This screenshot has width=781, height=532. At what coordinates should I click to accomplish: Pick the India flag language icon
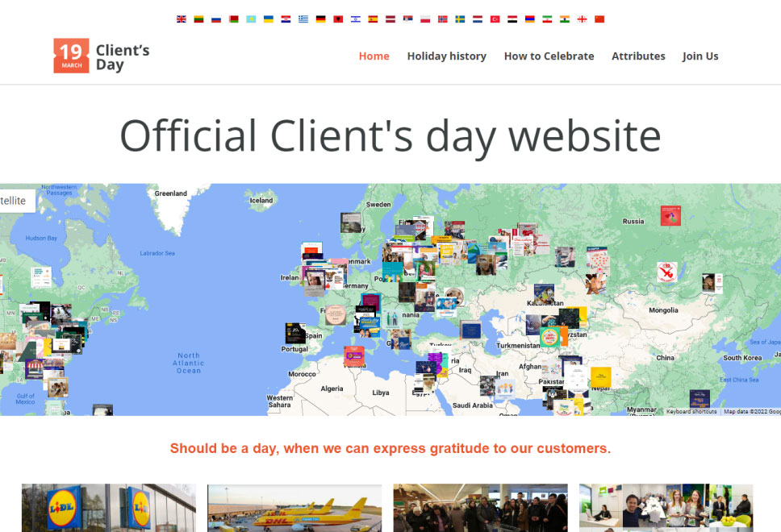[x=565, y=17]
